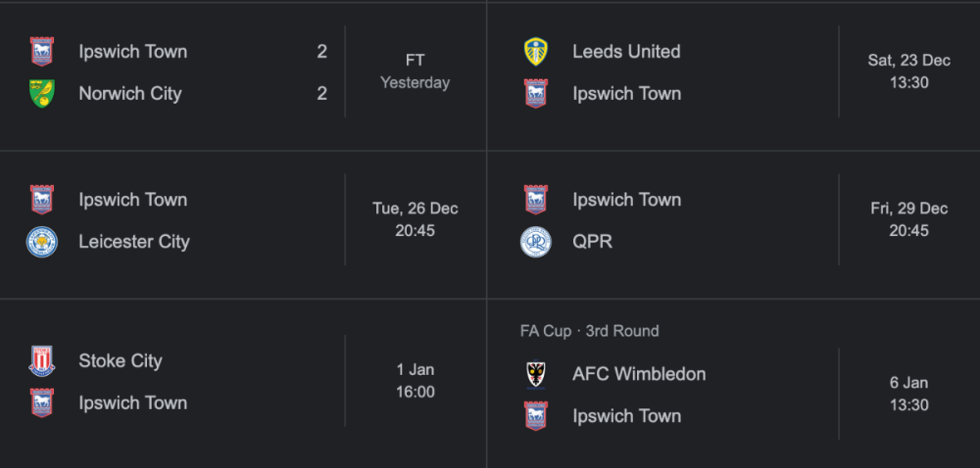Click the Sat, 23 Dec 13:30 kickoff time
Screen dimensions: 980x468
(x=908, y=72)
